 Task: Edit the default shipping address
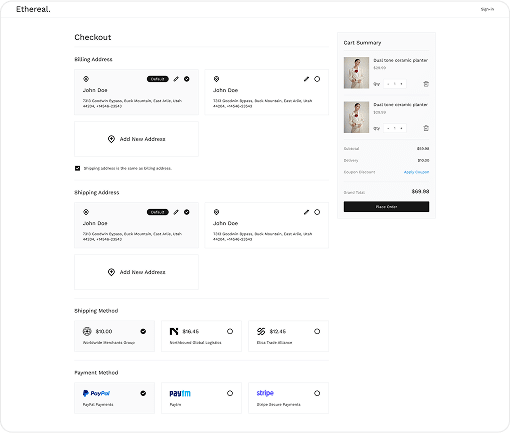coord(176,212)
